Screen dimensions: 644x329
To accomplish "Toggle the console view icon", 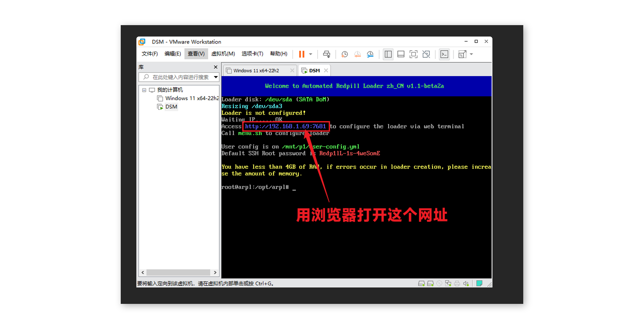I will click(x=444, y=54).
